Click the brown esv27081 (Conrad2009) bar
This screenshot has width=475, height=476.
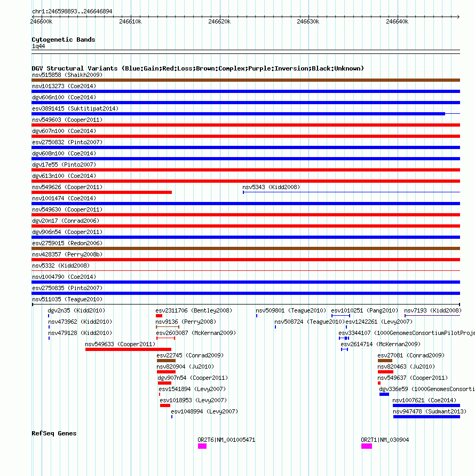[385, 361]
